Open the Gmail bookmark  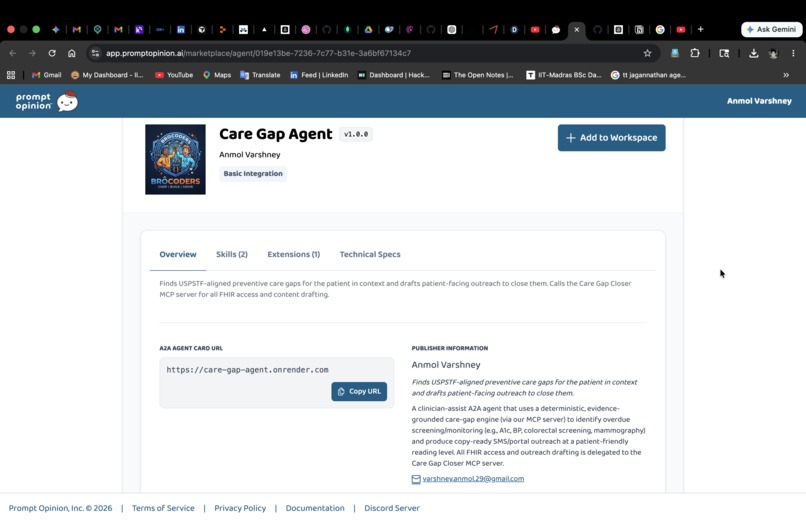46,75
